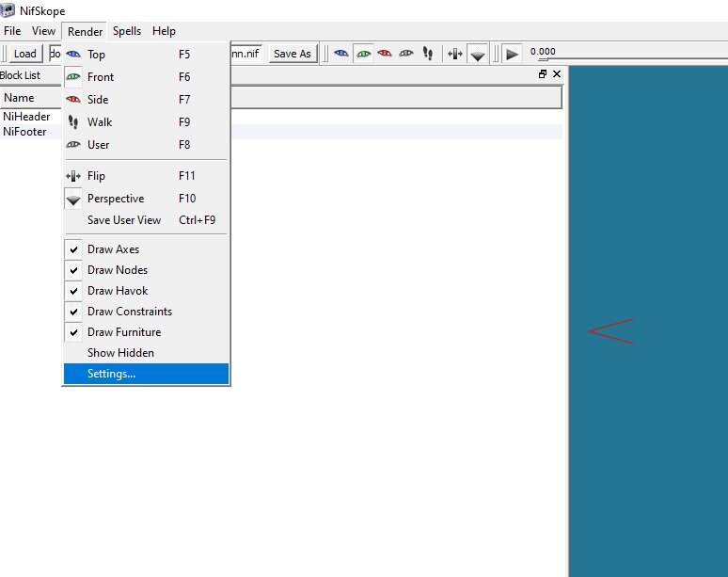This screenshot has height=577, width=728.
Task: Toggle the Perspective icon in the toolbar
Action: coord(477,54)
